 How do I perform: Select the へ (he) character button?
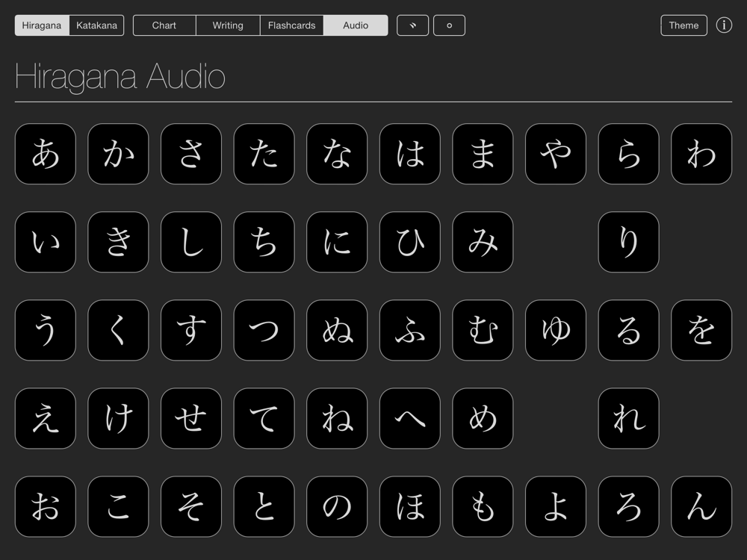[x=409, y=418]
